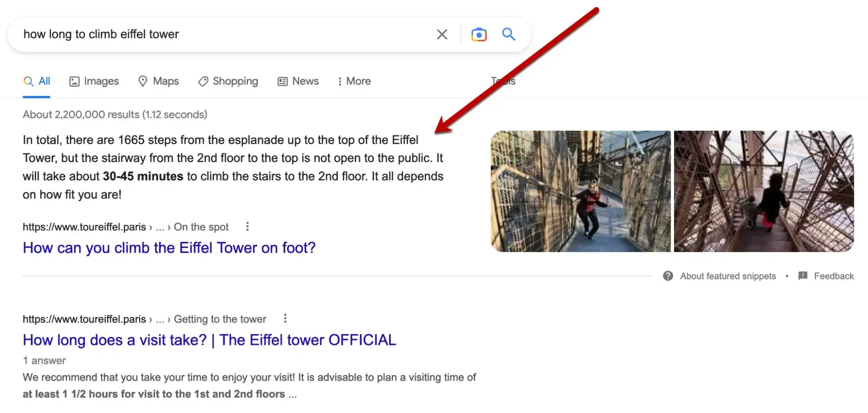The height and width of the screenshot is (413, 868).
Task: Clear the search query with the X icon
Action: click(x=442, y=34)
